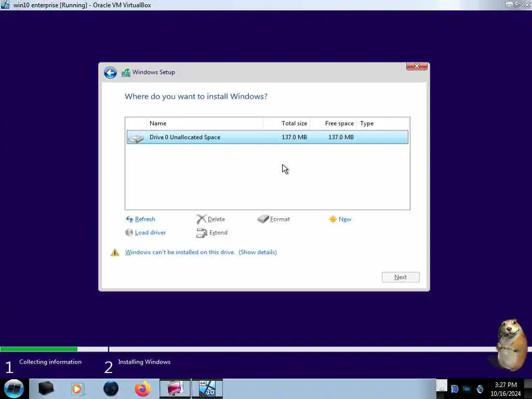Viewport: 532px width, 399px height.
Task: Click the Extend partition icon
Action: click(x=202, y=233)
